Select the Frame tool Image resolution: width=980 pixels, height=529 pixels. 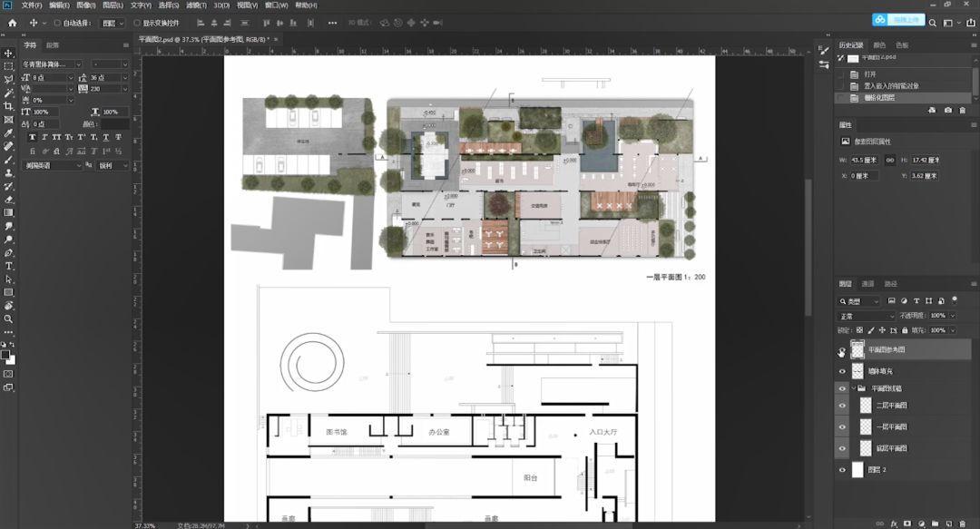click(9, 120)
